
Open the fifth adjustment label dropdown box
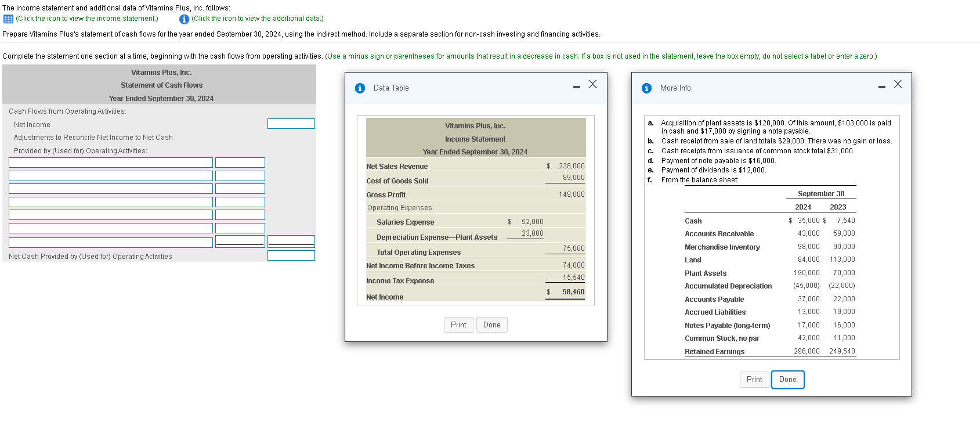point(111,215)
